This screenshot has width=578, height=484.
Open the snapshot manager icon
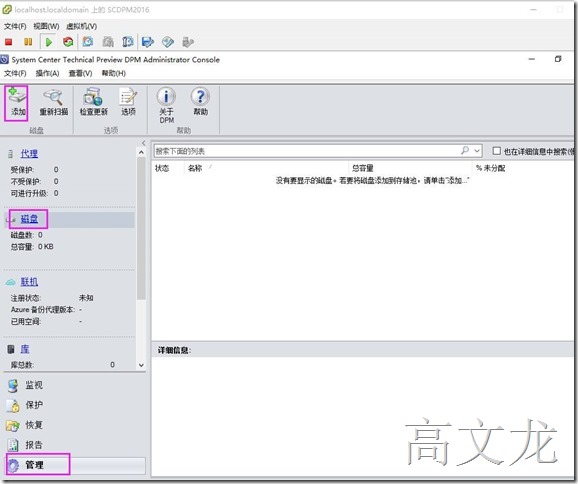pos(128,42)
